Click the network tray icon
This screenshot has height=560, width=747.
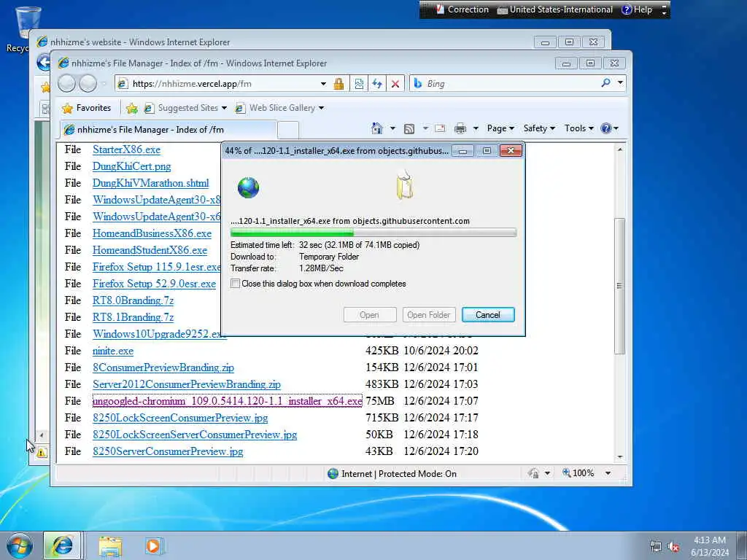tap(656, 547)
